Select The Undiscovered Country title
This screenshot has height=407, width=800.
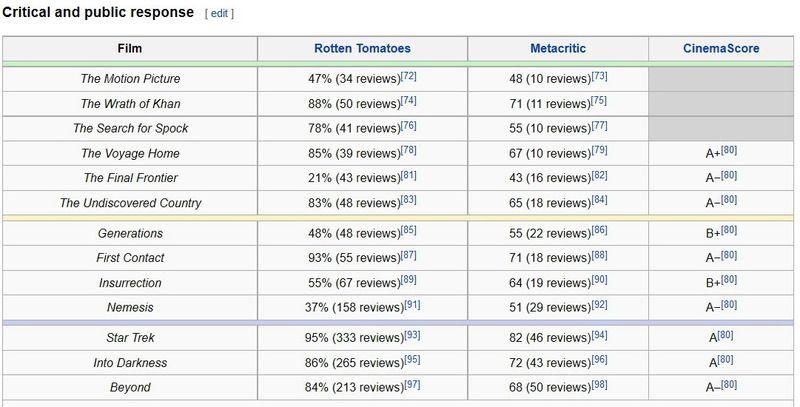130,202
